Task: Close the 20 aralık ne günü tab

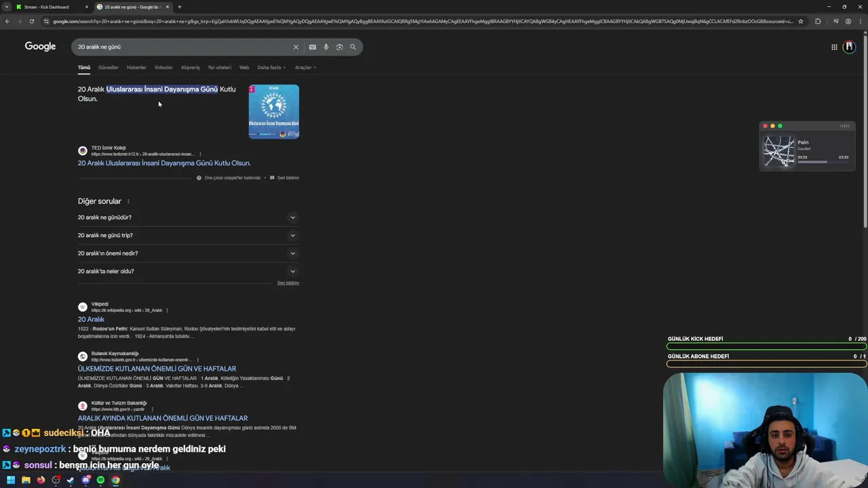Action: pyautogui.click(x=167, y=7)
